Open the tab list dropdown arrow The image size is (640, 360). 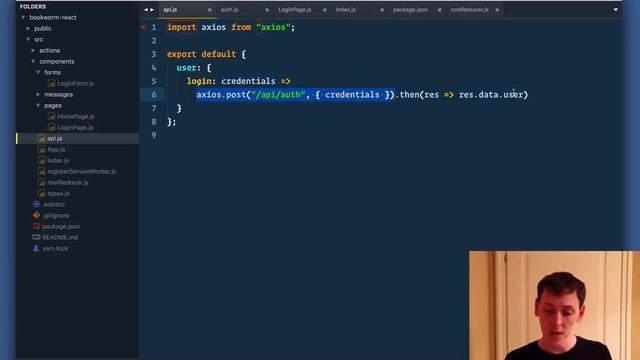click(615, 10)
